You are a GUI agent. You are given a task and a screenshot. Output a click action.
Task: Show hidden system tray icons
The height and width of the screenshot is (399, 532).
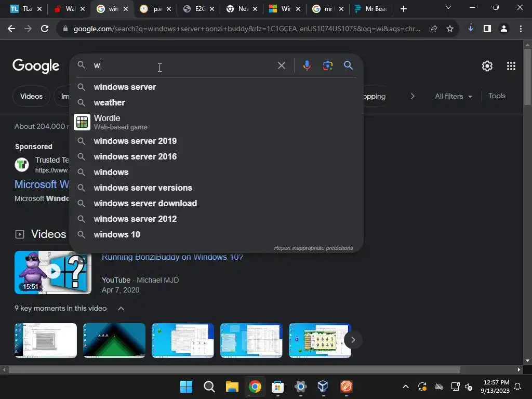tap(405, 387)
